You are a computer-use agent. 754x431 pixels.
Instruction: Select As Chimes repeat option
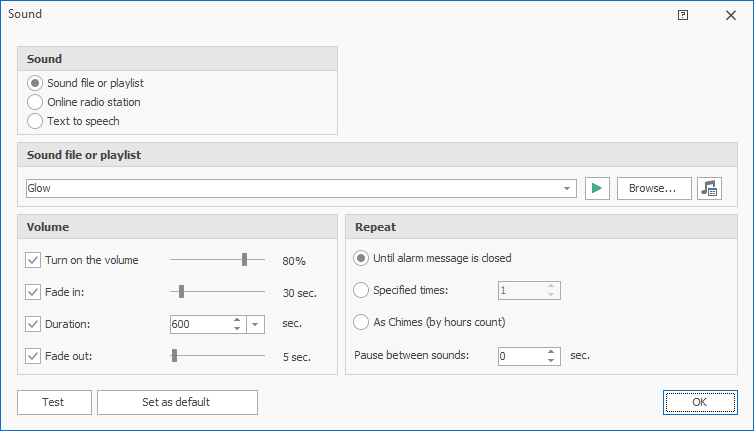click(x=361, y=322)
